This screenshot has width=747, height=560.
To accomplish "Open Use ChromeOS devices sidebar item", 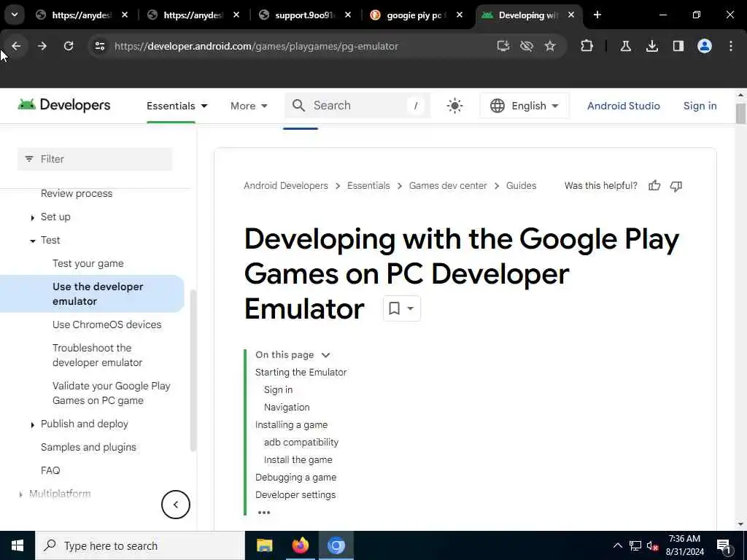I will [107, 324].
